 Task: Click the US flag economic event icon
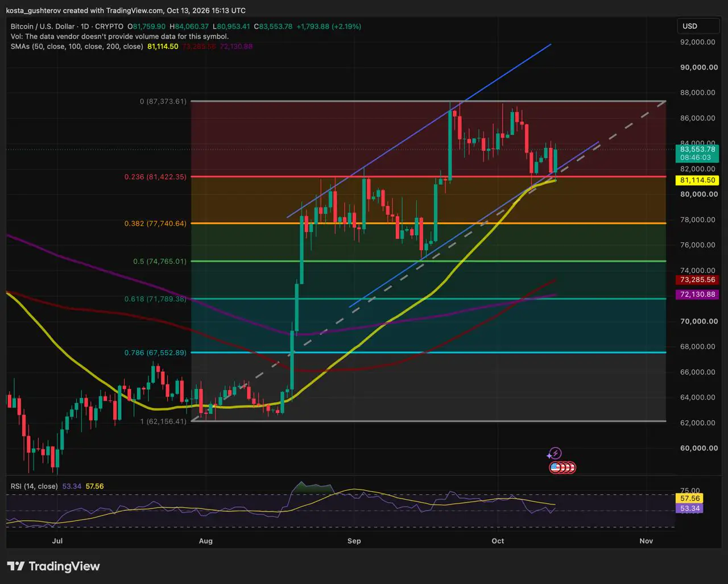click(x=556, y=467)
